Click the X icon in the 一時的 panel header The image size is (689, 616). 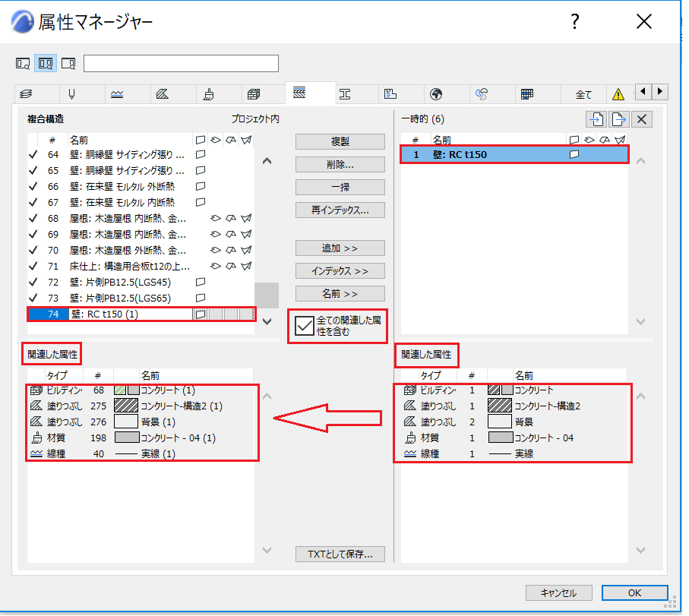tap(642, 119)
